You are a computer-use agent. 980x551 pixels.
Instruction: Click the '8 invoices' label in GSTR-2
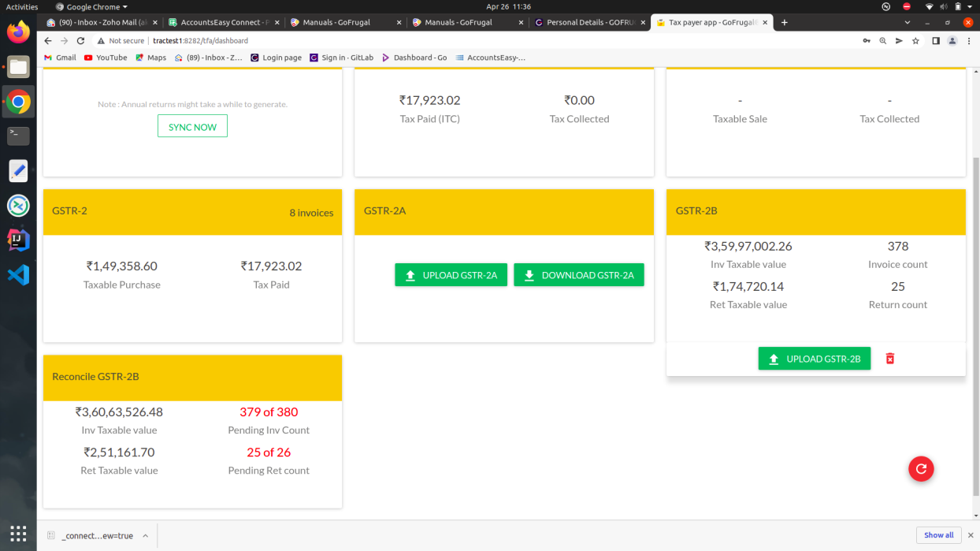tap(311, 213)
